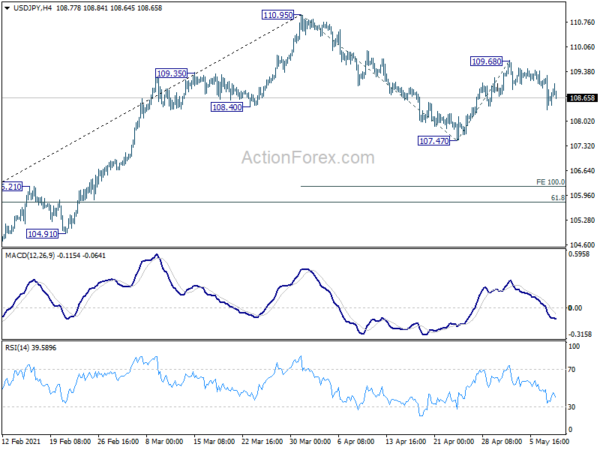Click the RSI 30 level label

[572, 407]
